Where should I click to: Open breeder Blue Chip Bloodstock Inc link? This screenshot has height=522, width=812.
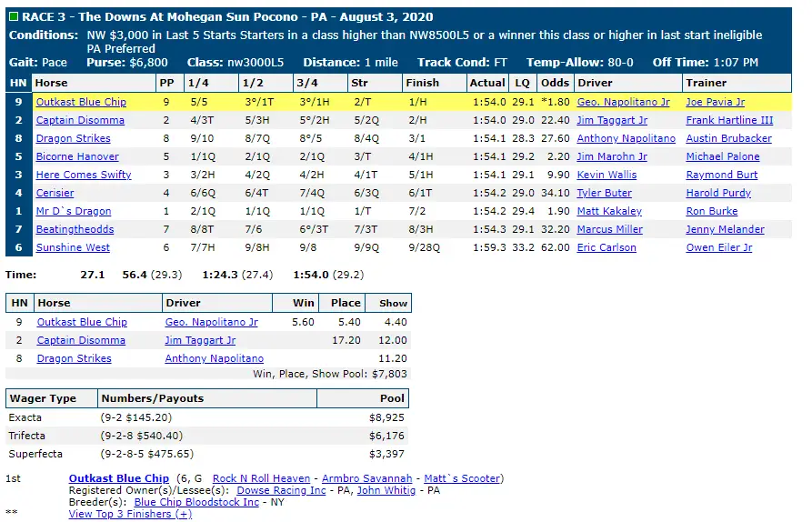196,502
